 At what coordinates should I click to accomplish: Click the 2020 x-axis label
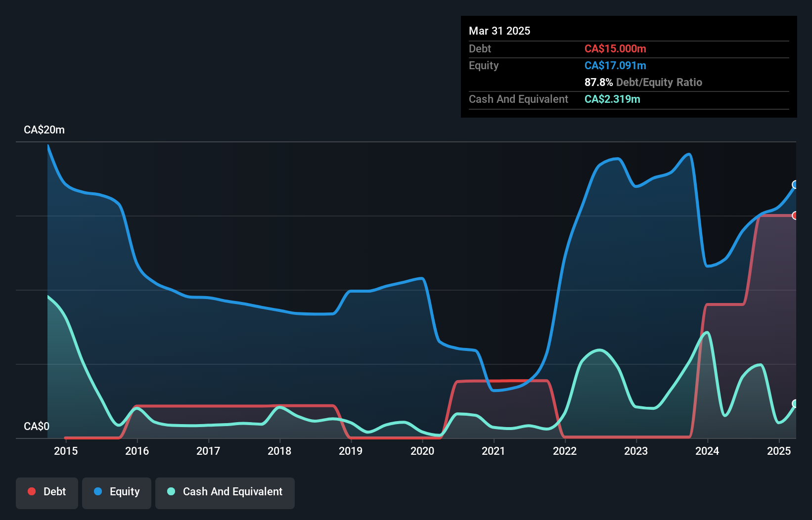tap(422, 451)
